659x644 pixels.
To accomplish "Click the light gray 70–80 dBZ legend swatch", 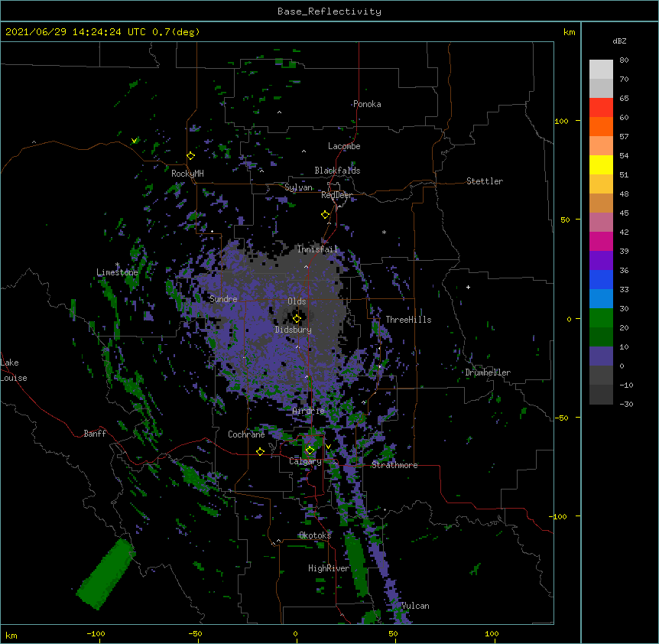I will click(x=601, y=70).
